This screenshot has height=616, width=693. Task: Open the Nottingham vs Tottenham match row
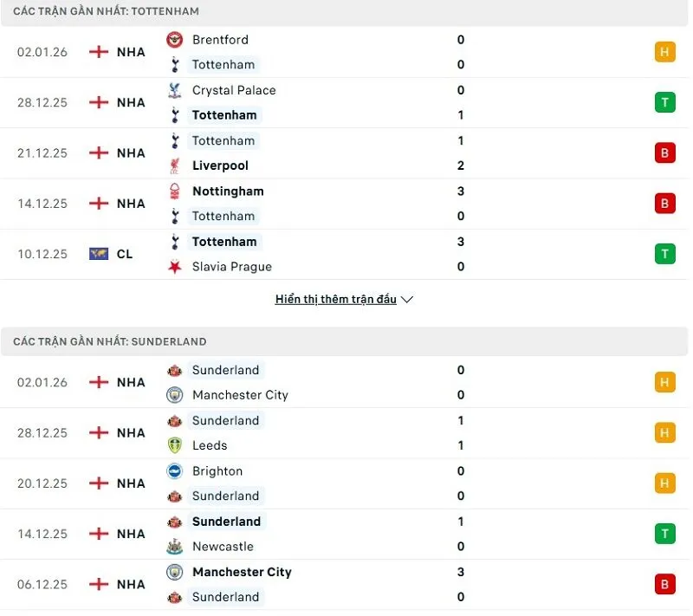tap(346, 203)
